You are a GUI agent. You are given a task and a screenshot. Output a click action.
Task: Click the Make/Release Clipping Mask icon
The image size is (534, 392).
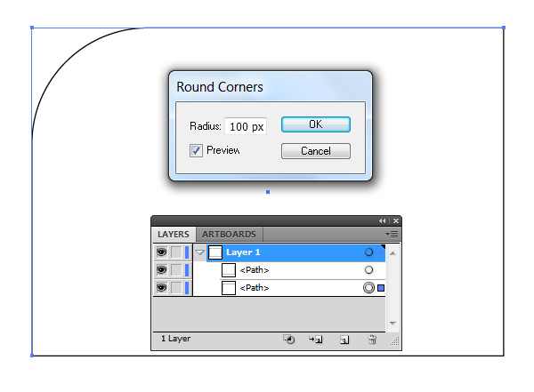click(289, 340)
